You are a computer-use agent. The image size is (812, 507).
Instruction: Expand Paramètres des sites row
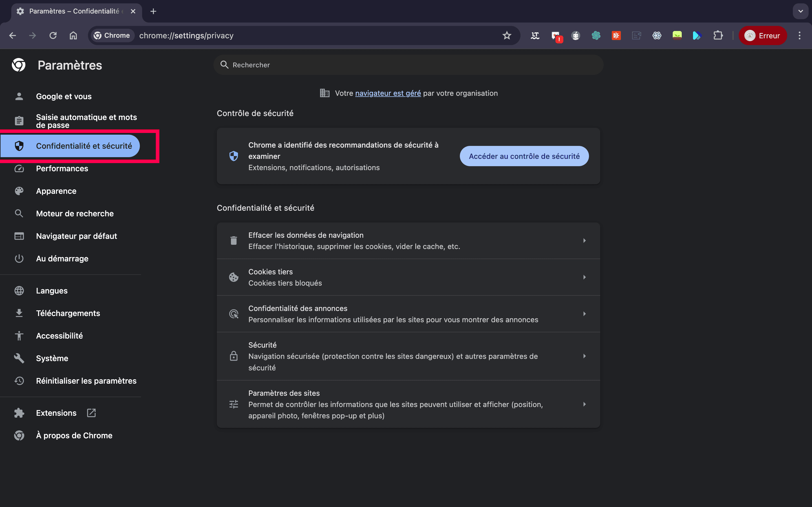click(x=584, y=404)
